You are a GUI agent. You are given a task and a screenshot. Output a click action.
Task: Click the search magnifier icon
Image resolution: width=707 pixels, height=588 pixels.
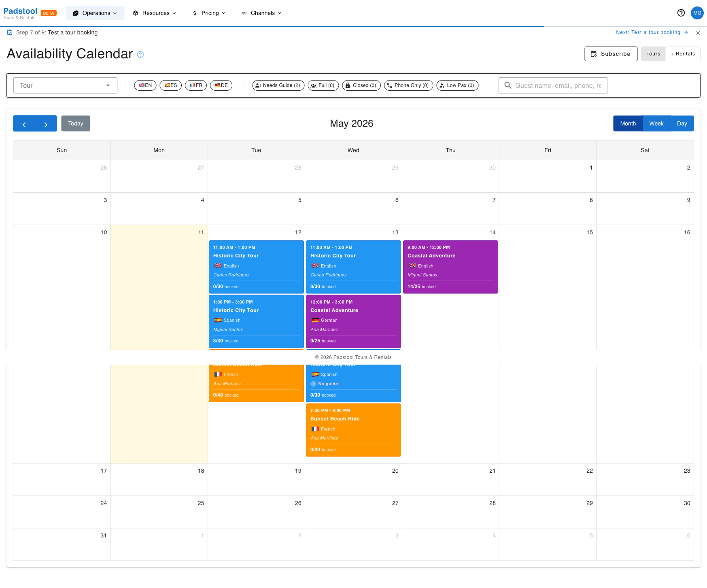(x=507, y=85)
